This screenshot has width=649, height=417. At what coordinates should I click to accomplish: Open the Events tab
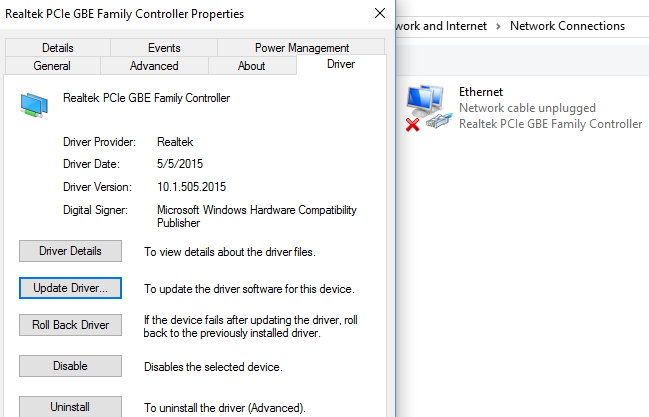click(163, 47)
